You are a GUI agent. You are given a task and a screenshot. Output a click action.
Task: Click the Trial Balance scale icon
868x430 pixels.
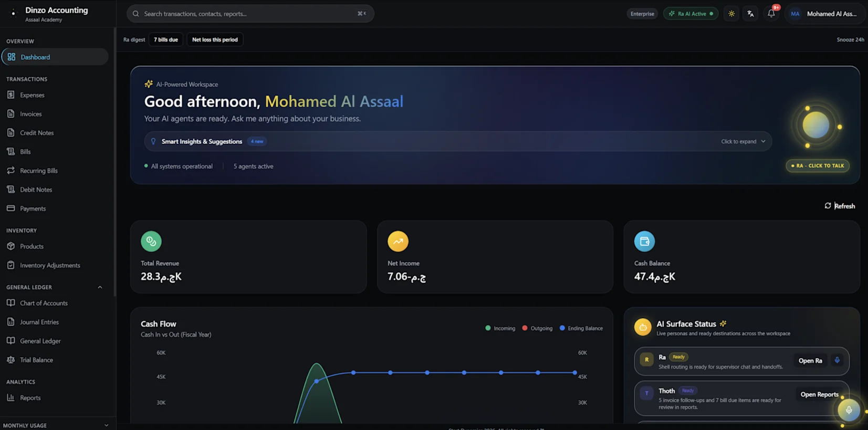(11, 360)
